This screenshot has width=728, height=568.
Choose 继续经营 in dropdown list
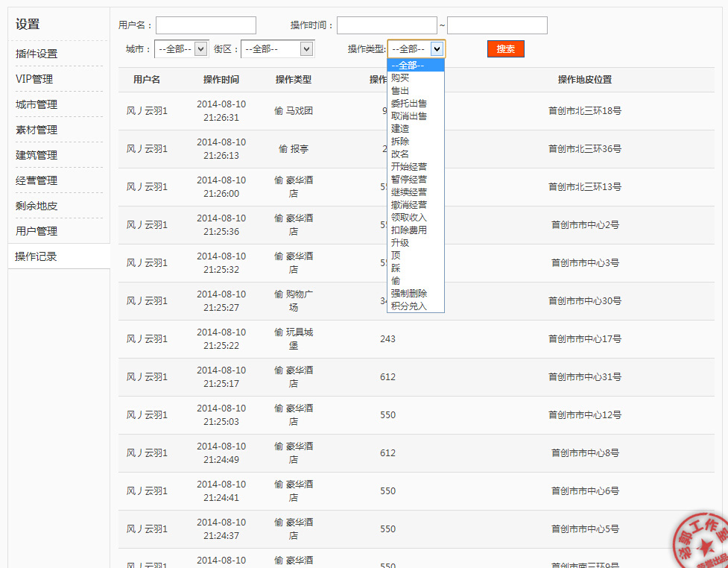(416, 192)
